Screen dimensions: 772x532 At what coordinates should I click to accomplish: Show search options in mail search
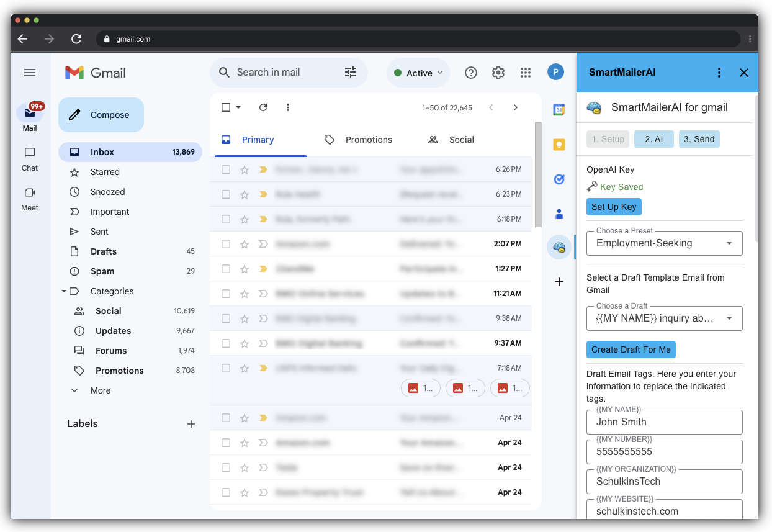click(x=351, y=73)
